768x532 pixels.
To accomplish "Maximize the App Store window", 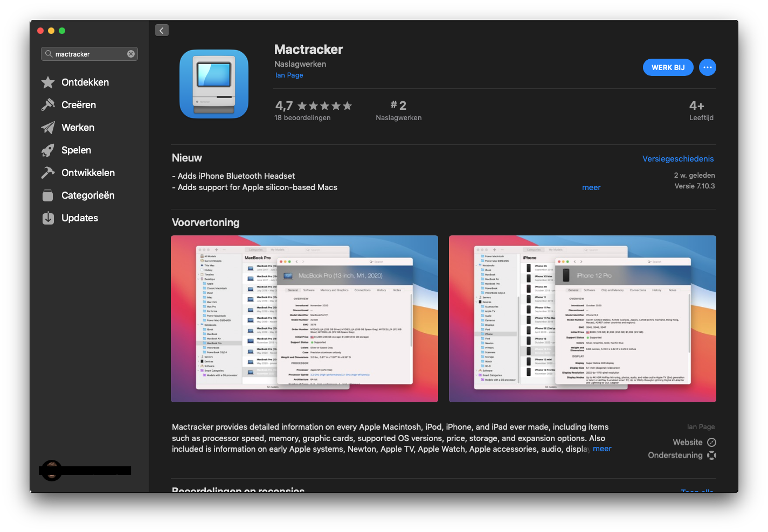I will coord(62,31).
